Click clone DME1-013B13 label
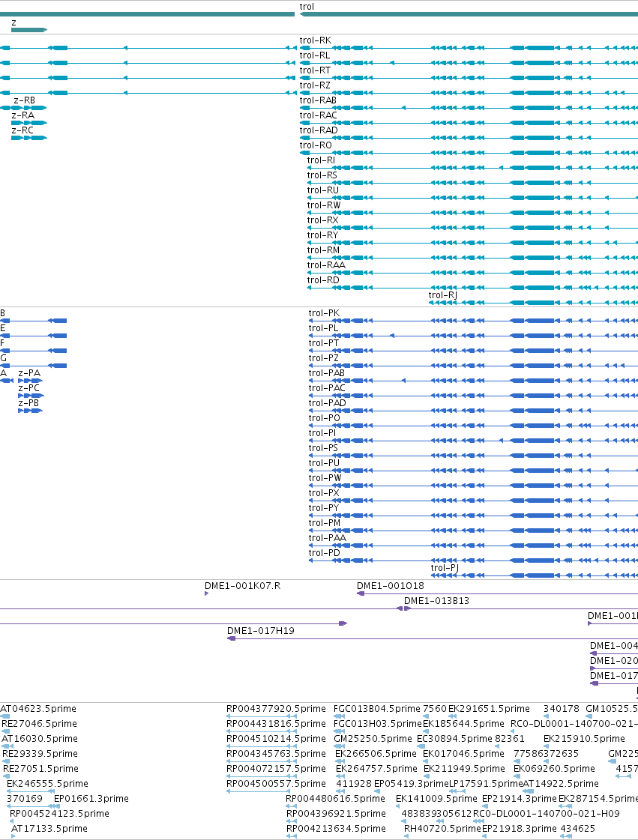 (x=436, y=601)
